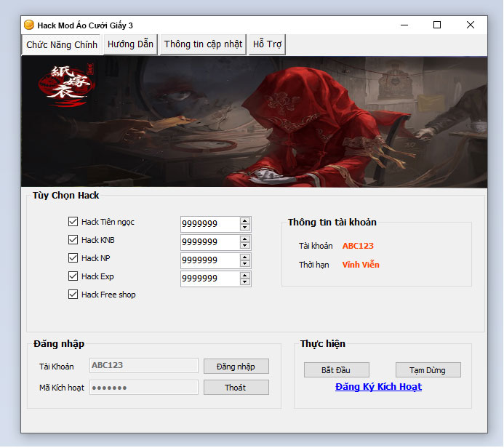Open the Thông tin cập nhật tab
504x448 pixels.
(x=203, y=44)
